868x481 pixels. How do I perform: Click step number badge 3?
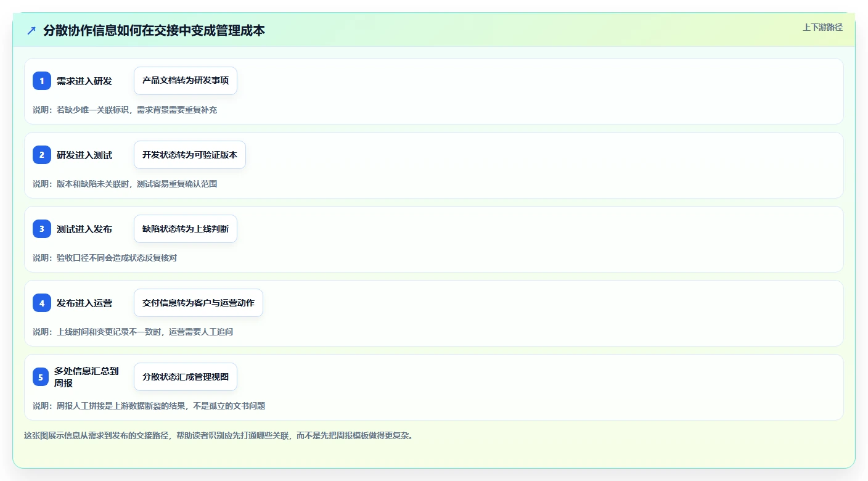(42, 229)
